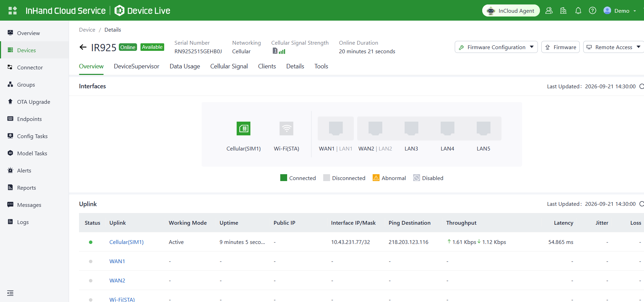This screenshot has height=302, width=644.
Task: Open OTA Upgrade in the sidebar
Action: pos(34,102)
